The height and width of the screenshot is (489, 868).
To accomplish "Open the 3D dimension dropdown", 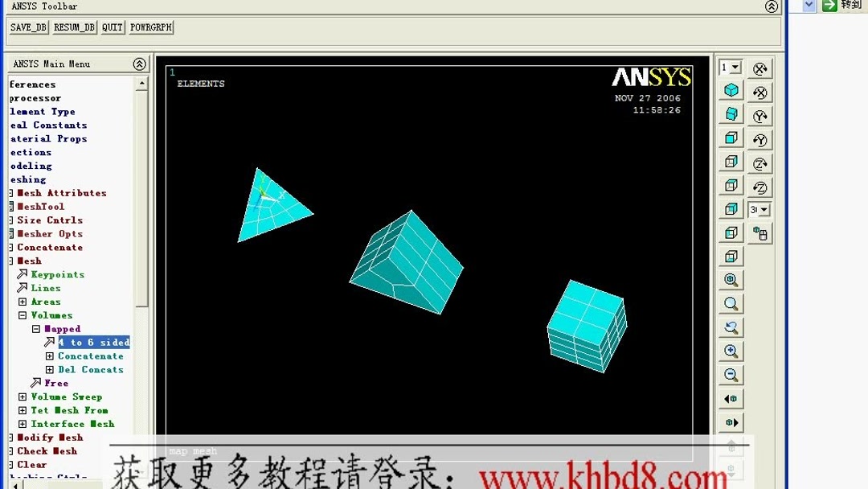I will coord(759,209).
